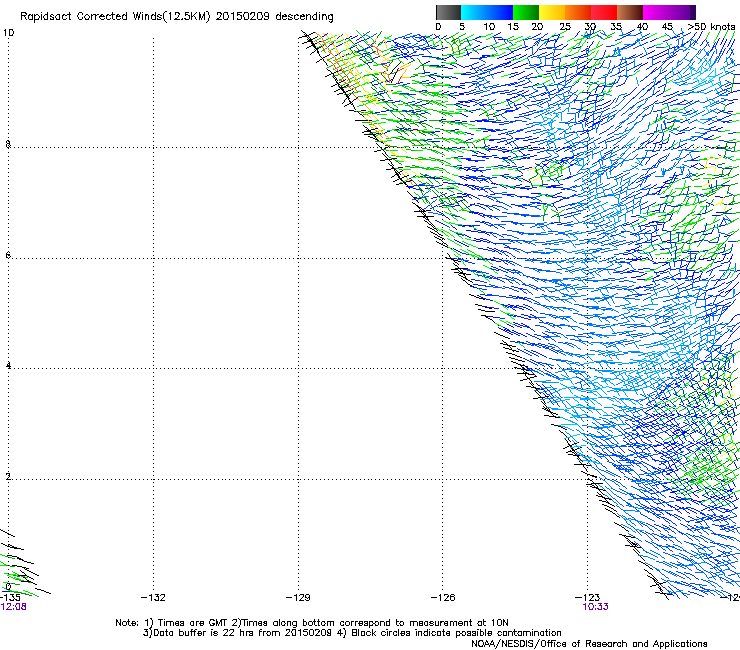This screenshot has height=650, width=740.
Task: Click the green 15-20 knots legend color
Action: click(x=526, y=12)
